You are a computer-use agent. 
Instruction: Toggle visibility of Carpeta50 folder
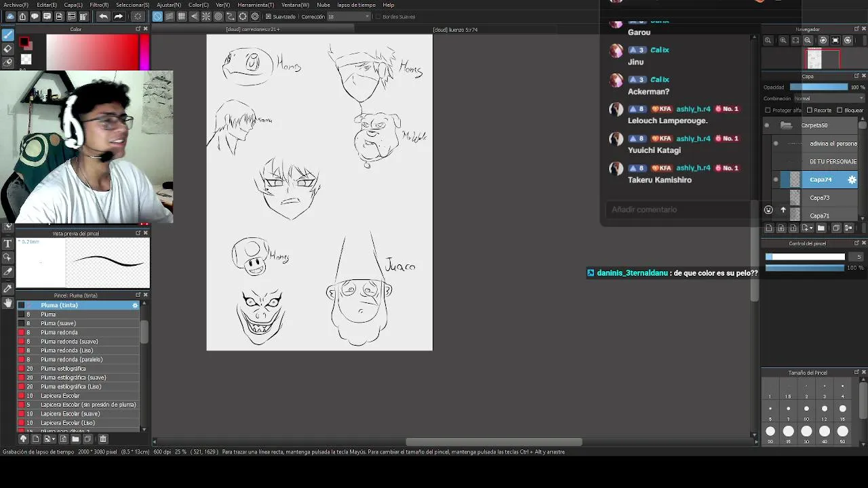(x=767, y=125)
